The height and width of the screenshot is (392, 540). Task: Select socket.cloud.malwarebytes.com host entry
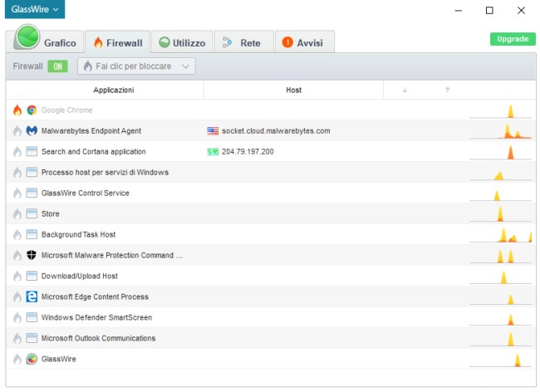pyautogui.click(x=276, y=130)
